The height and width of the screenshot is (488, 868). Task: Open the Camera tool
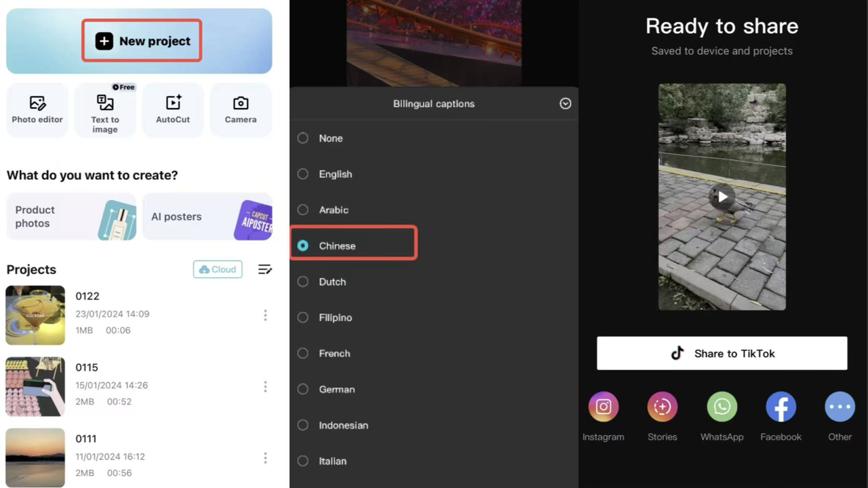[x=241, y=110]
